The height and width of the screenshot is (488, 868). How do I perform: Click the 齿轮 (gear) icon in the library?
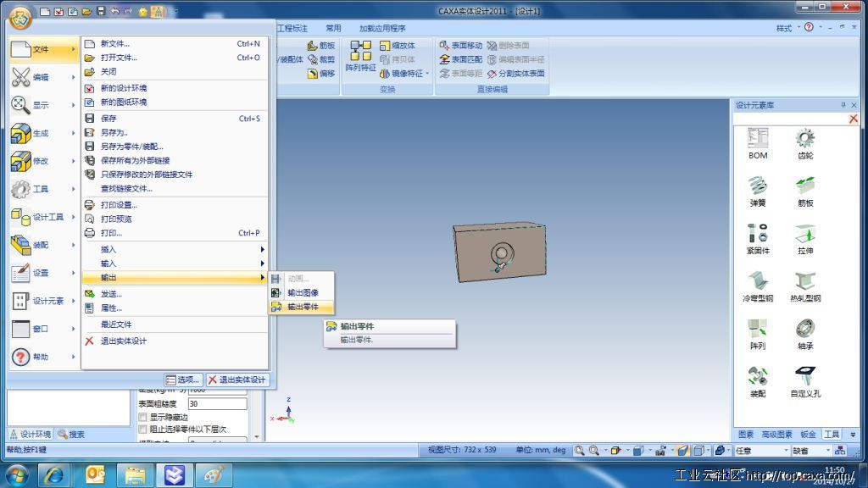click(x=804, y=139)
